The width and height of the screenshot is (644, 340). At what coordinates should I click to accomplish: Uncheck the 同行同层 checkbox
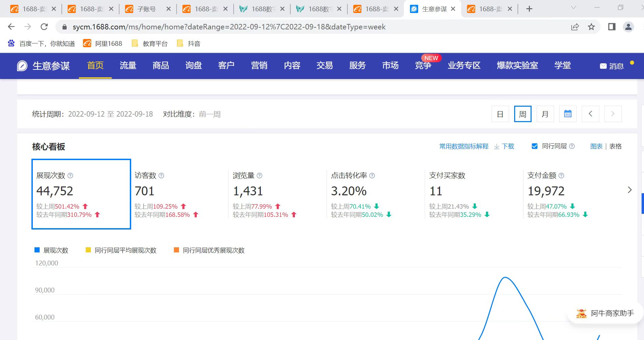[x=535, y=146]
